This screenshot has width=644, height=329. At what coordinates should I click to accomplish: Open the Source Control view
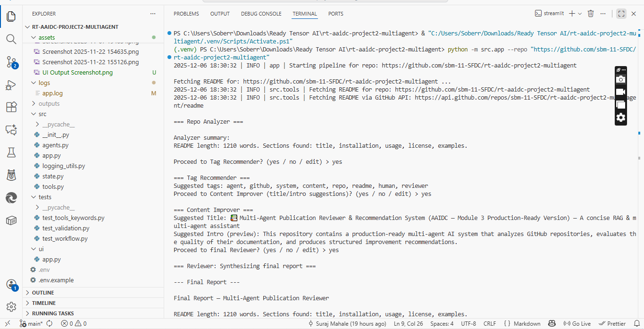pyautogui.click(x=11, y=62)
